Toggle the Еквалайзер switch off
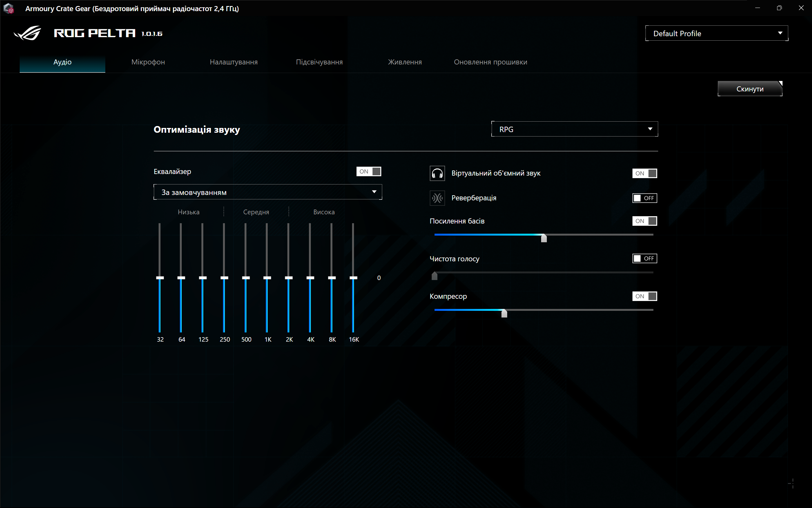Image resolution: width=812 pixels, height=508 pixels. pyautogui.click(x=369, y=171)
